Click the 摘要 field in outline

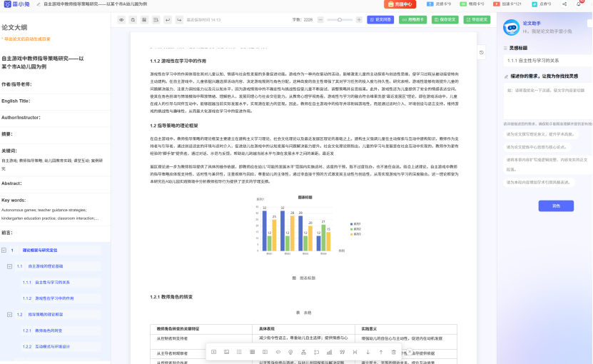(55, 134)
